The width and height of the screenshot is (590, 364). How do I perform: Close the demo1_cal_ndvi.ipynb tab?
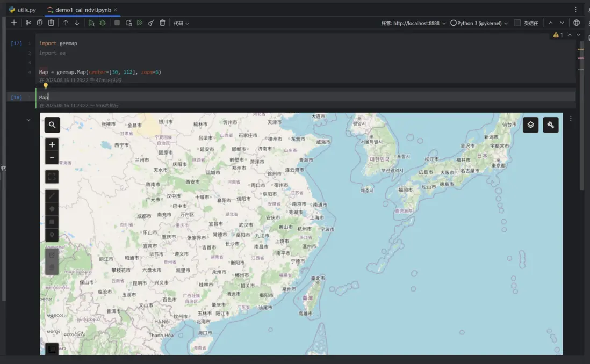(x=116, y=10)
